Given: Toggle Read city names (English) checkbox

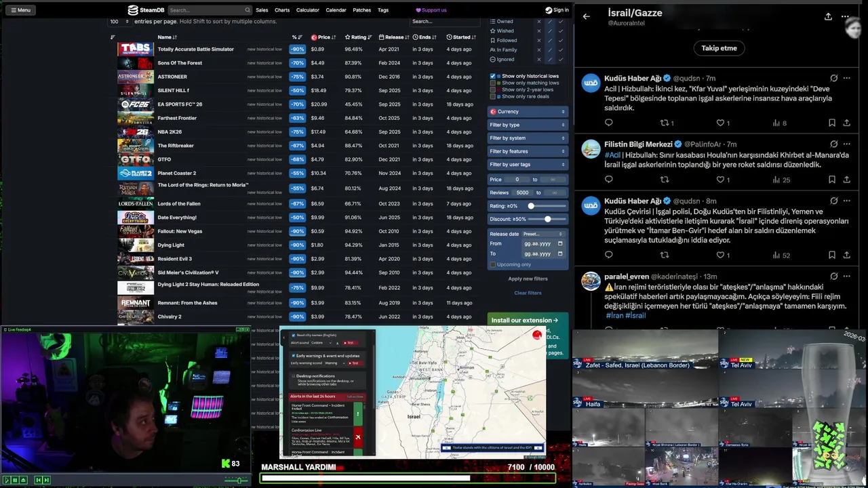Looking at the screenshot, I should 293,335.
